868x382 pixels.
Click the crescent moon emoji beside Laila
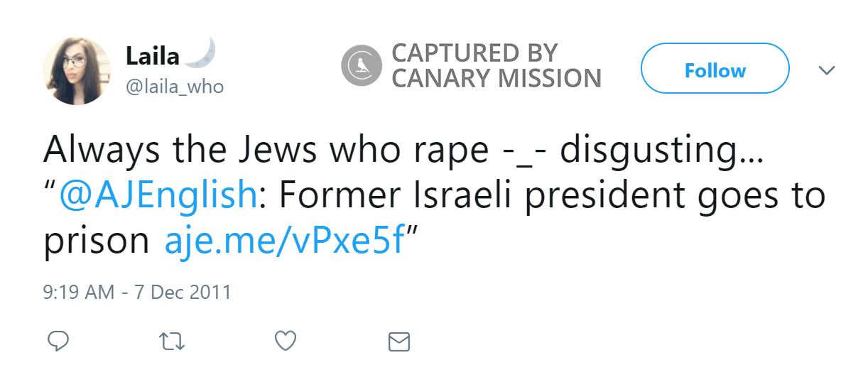click(202, 52)
